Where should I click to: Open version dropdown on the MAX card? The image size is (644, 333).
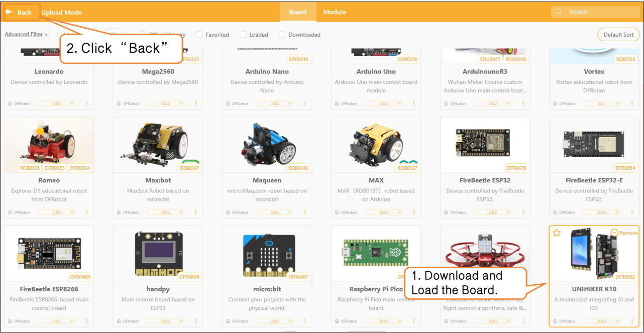(384, 212)
